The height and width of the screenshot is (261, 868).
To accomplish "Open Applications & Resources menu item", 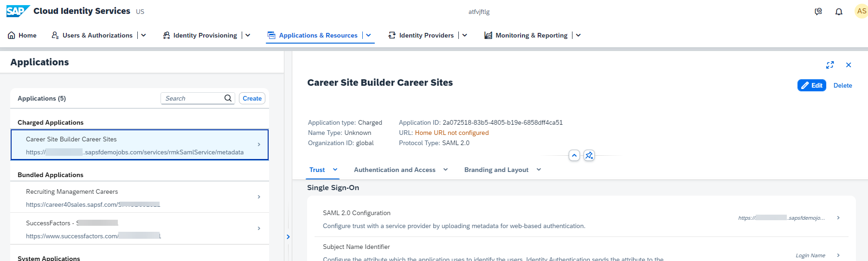I will (313, 35).
